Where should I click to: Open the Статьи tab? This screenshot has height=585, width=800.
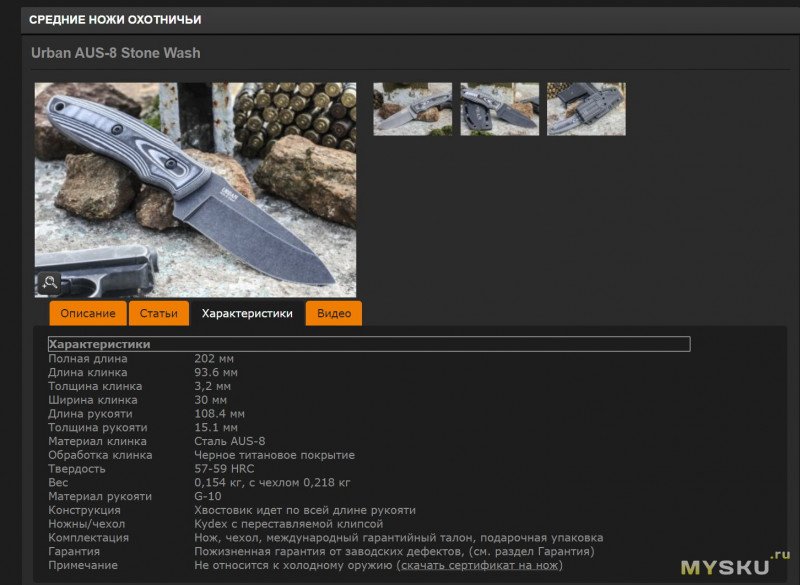(159, 312)
